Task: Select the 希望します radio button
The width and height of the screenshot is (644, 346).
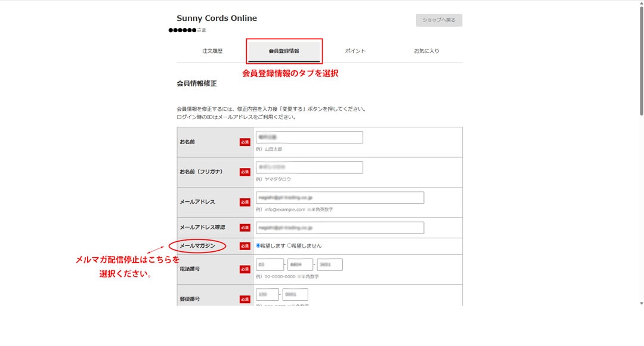Action: click(258, 245)
